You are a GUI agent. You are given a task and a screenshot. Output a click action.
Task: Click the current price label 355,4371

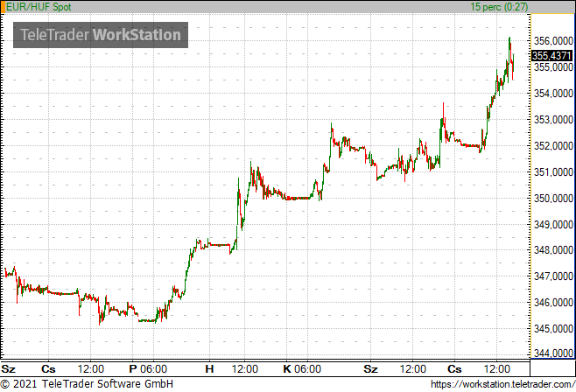click(x=552, y=56)
